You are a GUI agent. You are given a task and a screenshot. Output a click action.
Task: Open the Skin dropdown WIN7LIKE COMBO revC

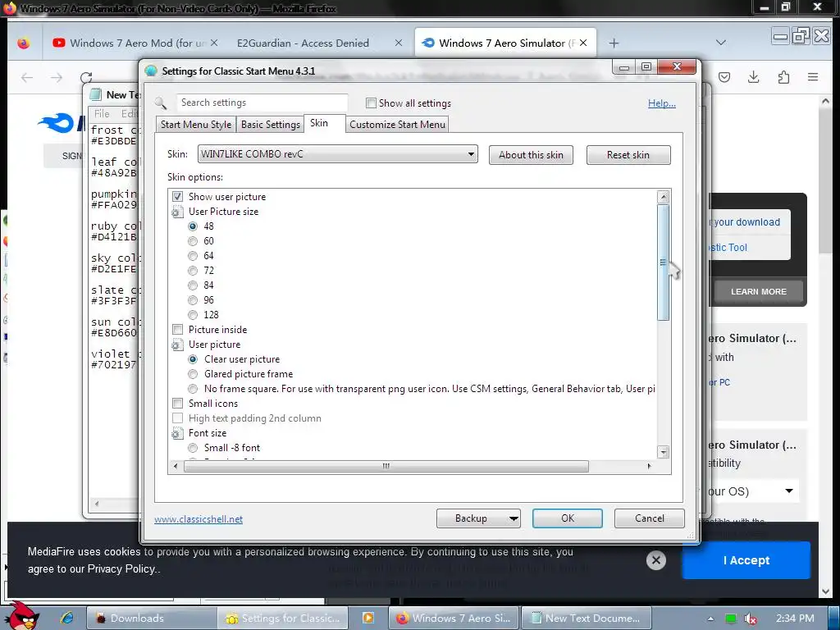337,154
